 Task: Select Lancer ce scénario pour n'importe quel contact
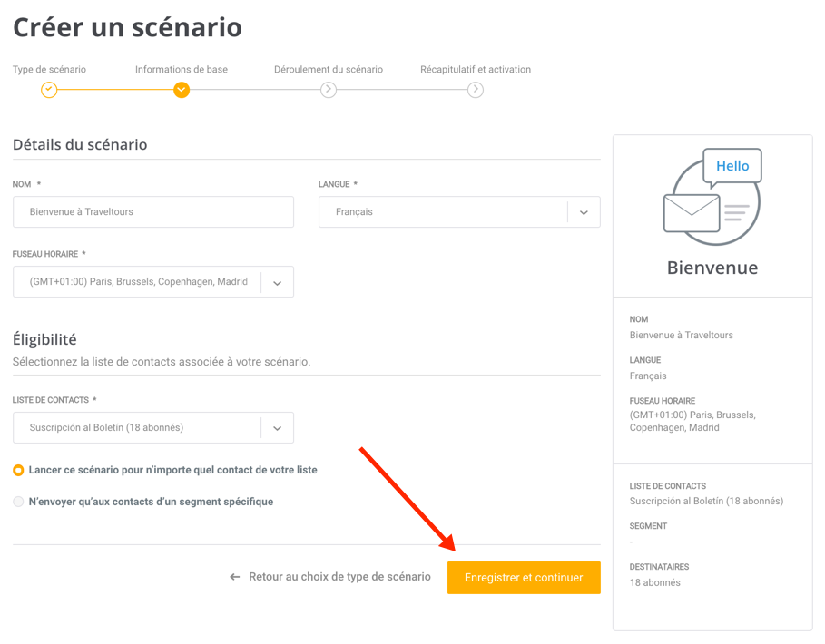tap(18, 470)
